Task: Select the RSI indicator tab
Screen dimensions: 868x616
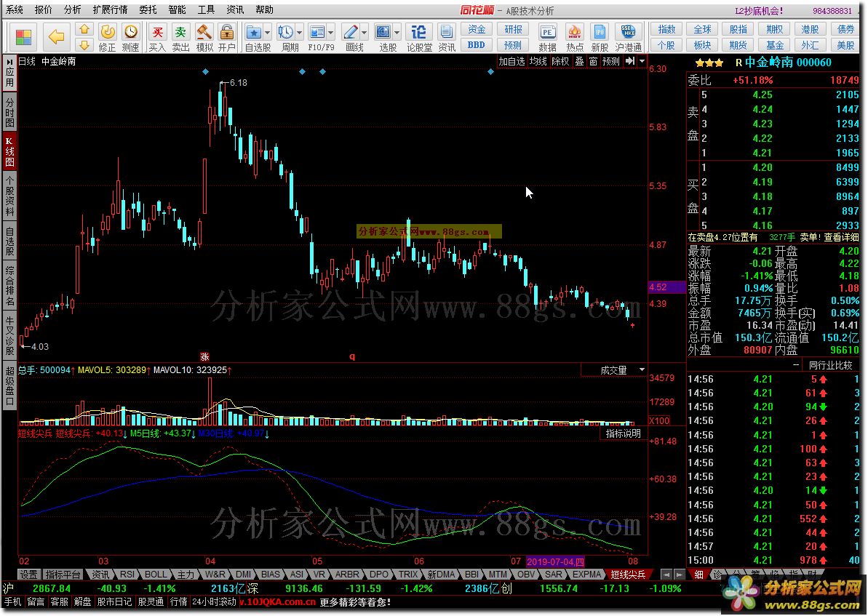Action: pyautogui.click(x=127, y=575)
